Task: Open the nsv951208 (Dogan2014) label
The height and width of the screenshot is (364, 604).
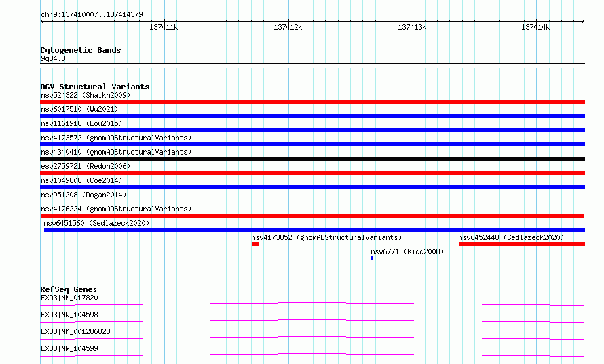Action: pyautogui.click(x=83, y=195)
